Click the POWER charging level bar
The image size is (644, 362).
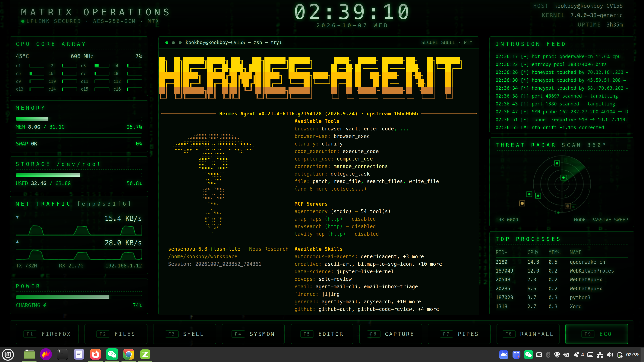[x=79, y=297]
